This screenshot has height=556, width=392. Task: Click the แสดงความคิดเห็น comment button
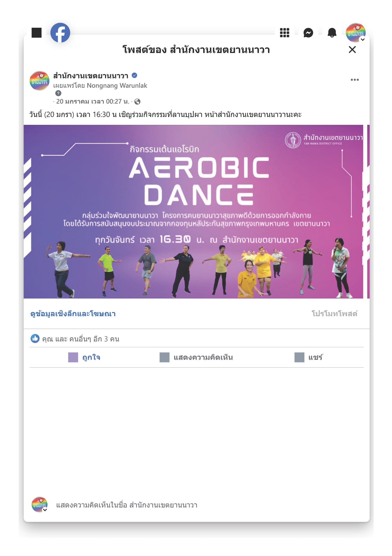pyautogui.click(x=196, y=357)
